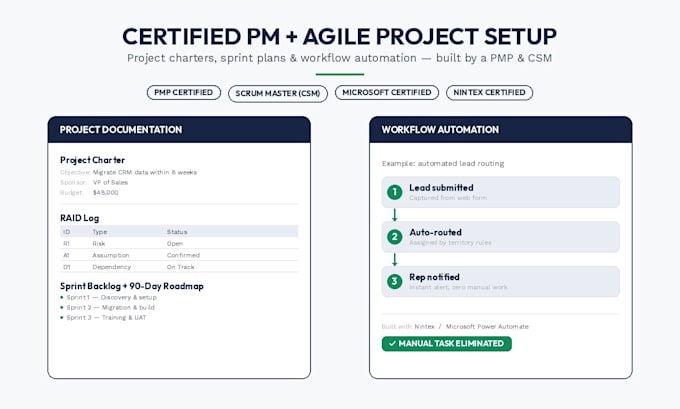Click the arrow between Auto-routed and Rep notified
The width and height of the screenshot is (680, 409).
point(395,259)
